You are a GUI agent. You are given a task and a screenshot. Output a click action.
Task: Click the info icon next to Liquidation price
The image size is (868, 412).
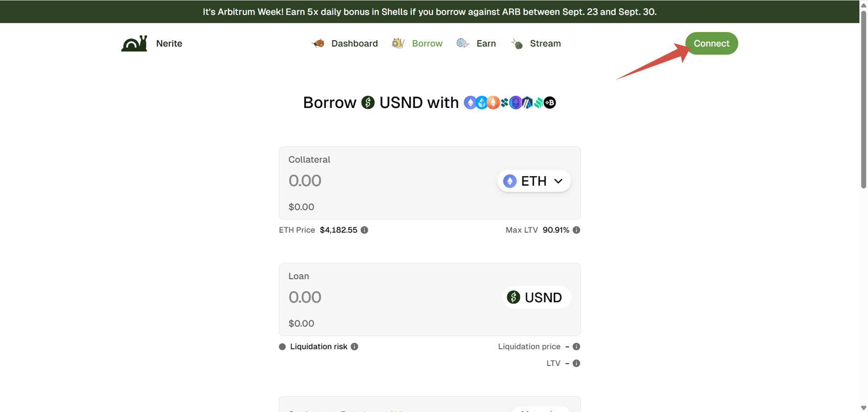[x=576, y=346]
